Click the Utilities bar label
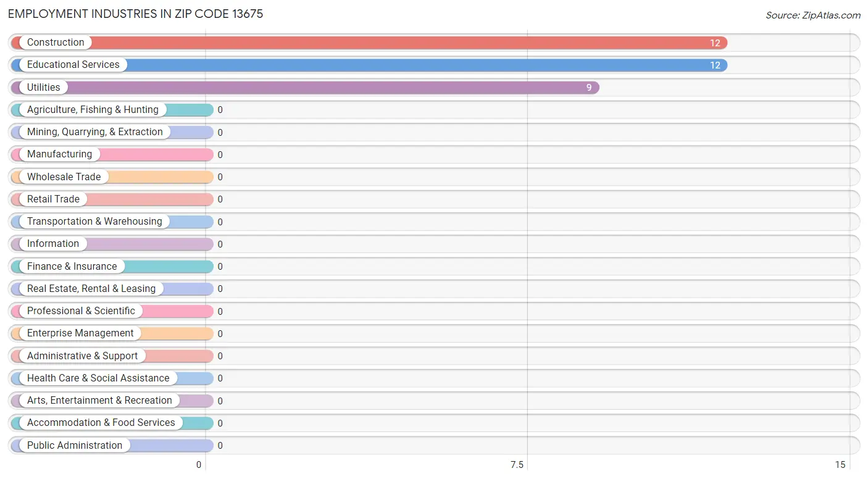Screen dimensions: 868x479 [44, 88]
